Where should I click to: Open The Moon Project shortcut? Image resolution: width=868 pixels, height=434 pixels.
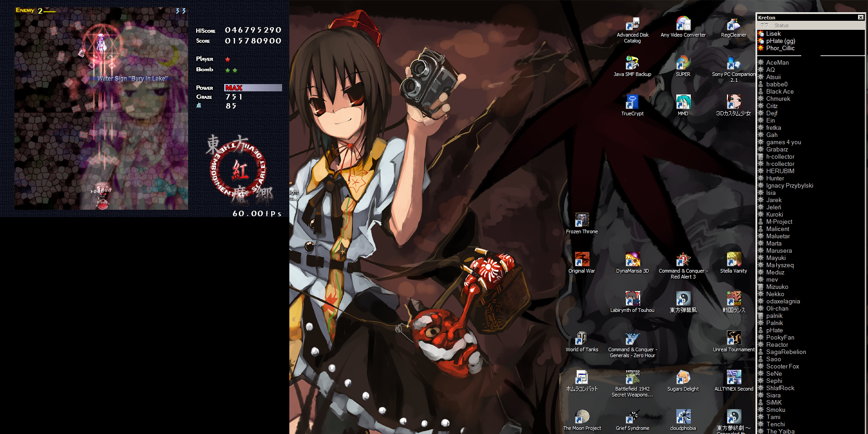pyautogui.click(x=582, y=420)
